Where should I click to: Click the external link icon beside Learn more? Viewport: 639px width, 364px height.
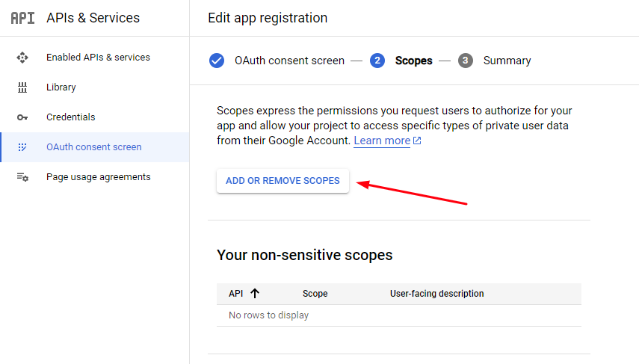pyautogui.click(x=417, y=141)
